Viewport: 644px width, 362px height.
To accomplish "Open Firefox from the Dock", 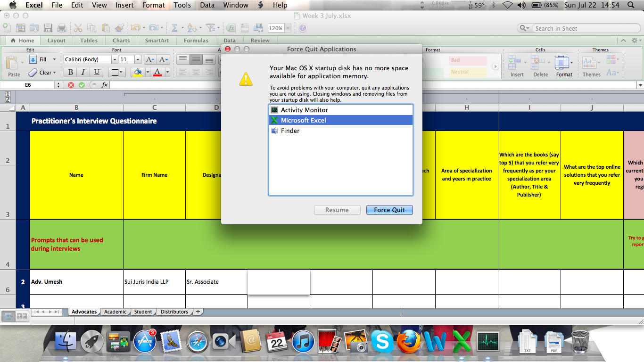I will 408,341.
